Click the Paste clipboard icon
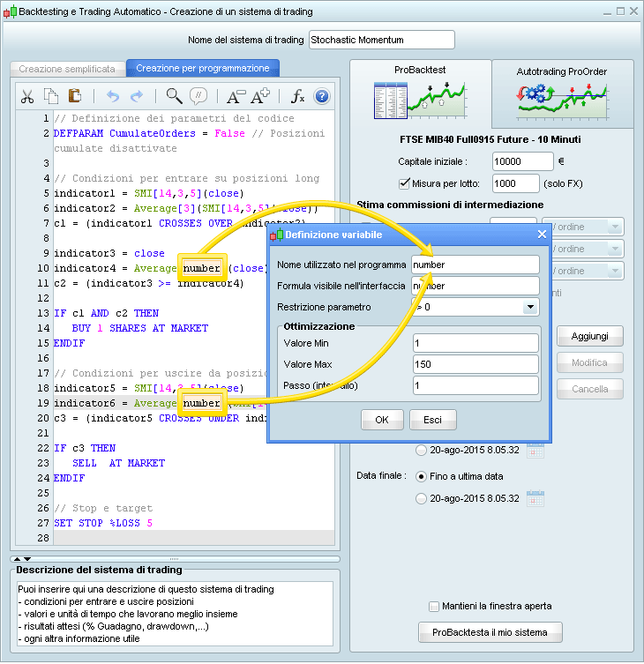 coord(75,96)
